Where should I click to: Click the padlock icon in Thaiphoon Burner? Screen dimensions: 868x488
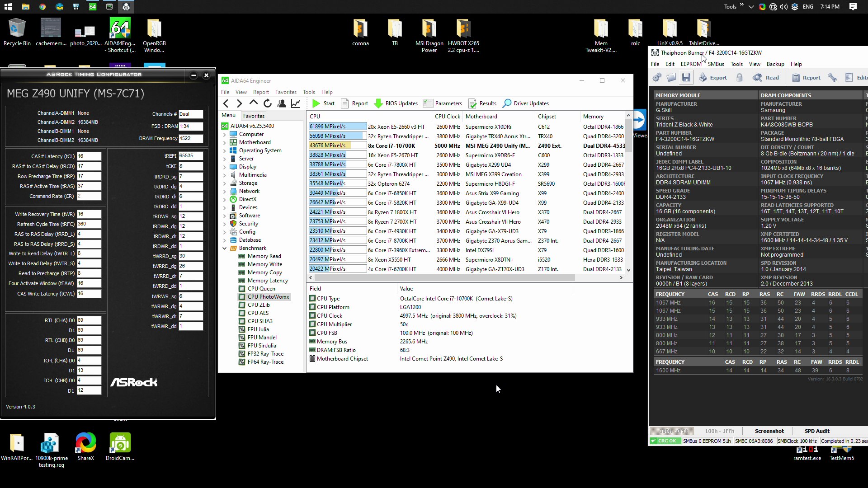[740, 78]
